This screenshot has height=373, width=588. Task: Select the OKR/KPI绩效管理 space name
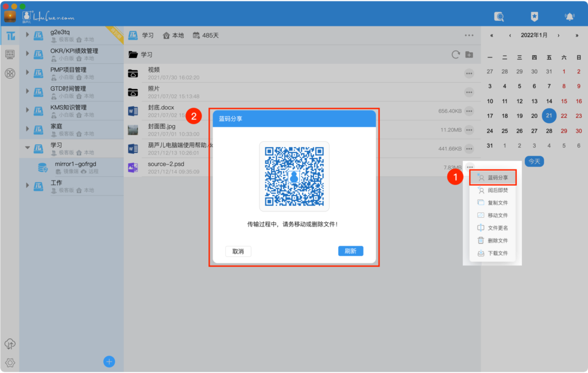tap(74, 51)
